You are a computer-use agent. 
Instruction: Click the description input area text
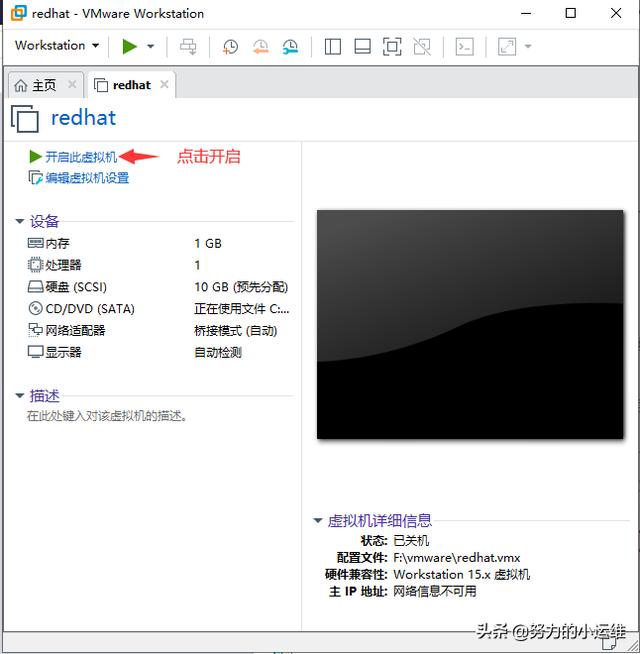(106, 416)
